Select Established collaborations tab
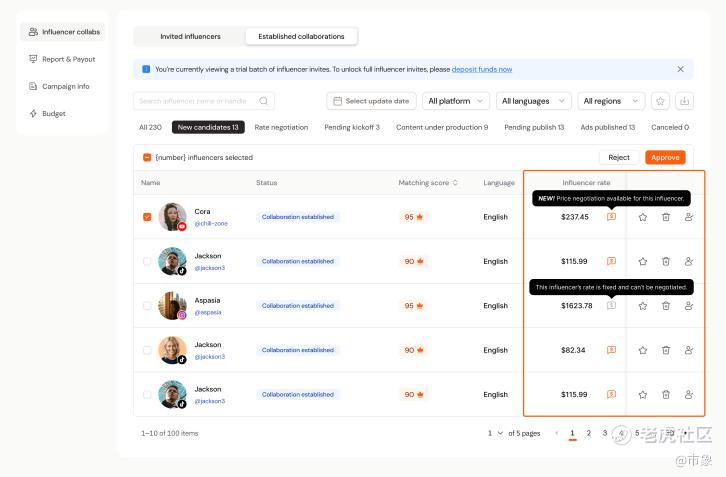This screenshot has height=477, width=726. tap(301, 36)
